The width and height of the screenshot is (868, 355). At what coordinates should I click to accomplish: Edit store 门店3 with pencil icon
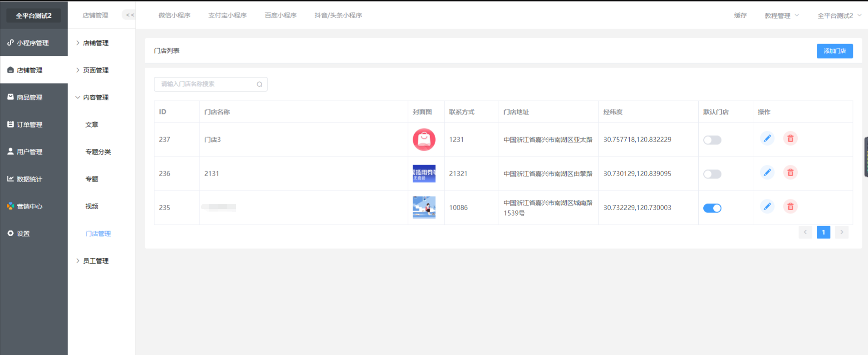click(x=767, y=138)
